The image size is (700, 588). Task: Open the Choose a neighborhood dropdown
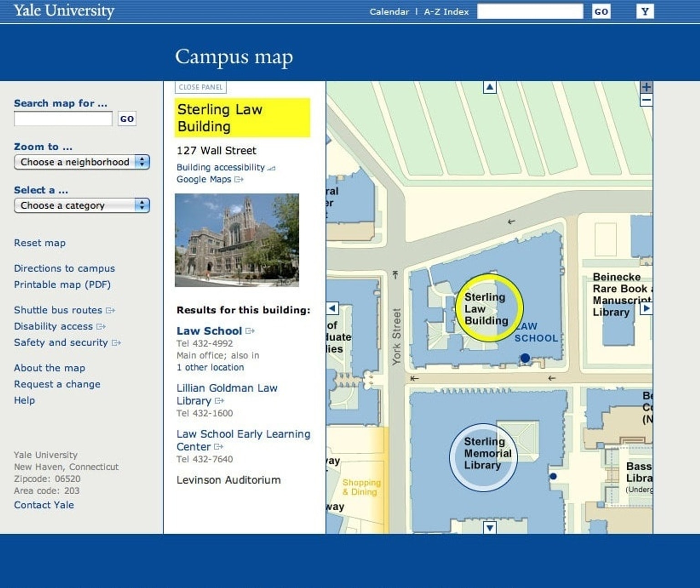tap(82, 162)
